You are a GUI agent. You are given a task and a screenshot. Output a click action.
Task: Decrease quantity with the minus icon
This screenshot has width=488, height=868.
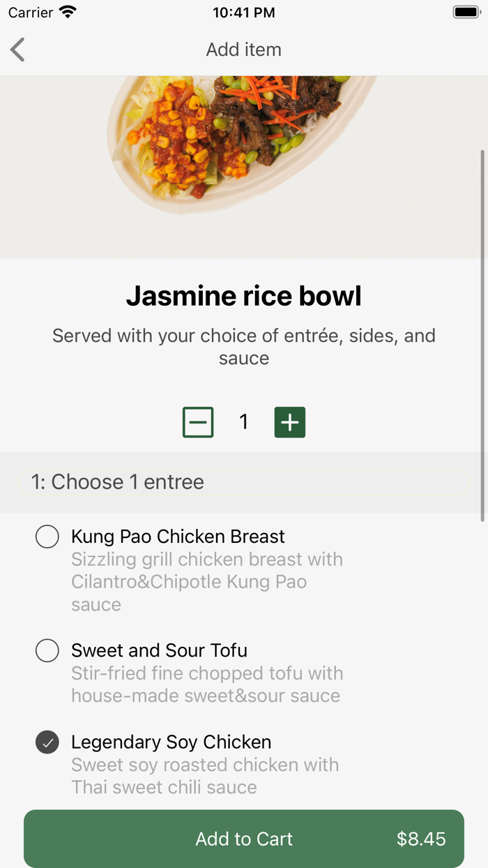point(198,422)
